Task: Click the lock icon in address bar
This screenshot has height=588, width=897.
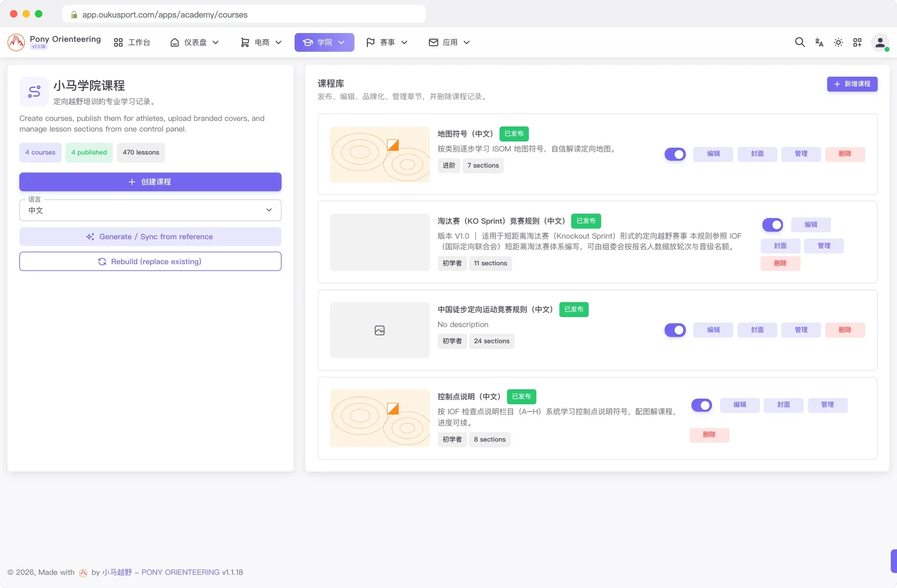Action: tap(74, 14)
